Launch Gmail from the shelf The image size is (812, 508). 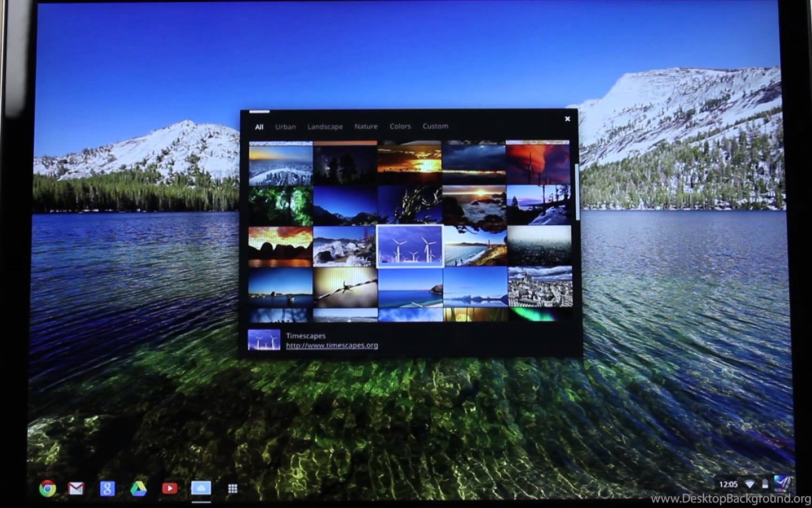76,488
